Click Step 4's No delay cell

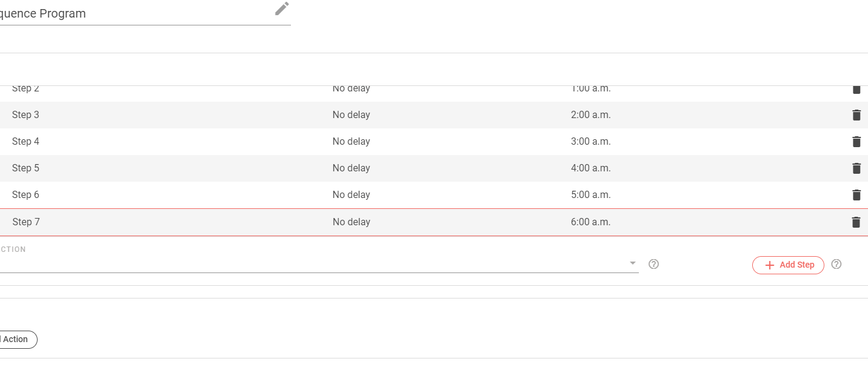point(351,142)
